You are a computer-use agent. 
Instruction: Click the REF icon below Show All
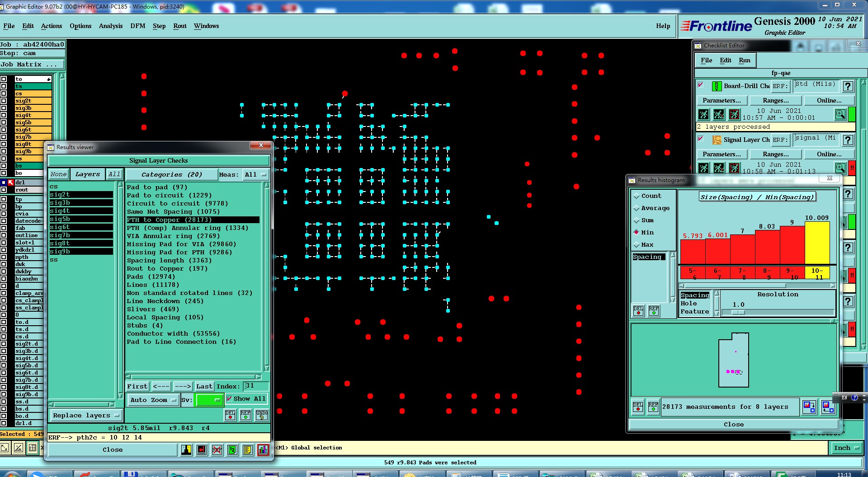point(245,415)
